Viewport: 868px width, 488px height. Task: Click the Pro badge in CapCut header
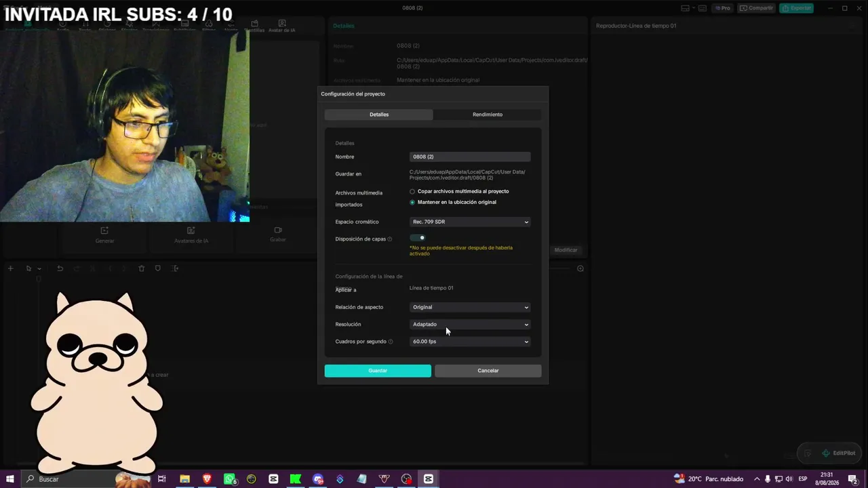tap(722, 8)
